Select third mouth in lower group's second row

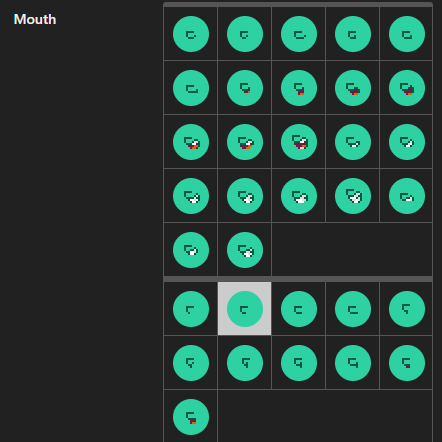[299, 363]
